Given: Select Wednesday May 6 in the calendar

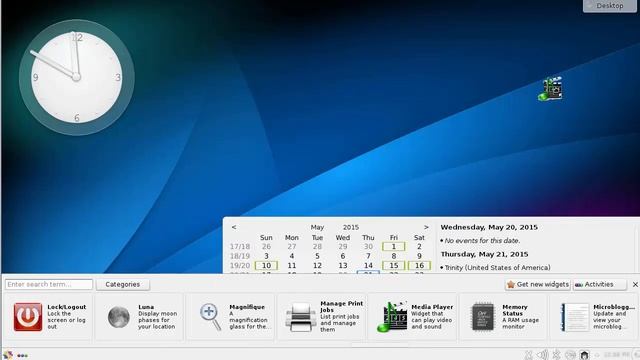Looking at the screenshot, I should pos(342,256).
